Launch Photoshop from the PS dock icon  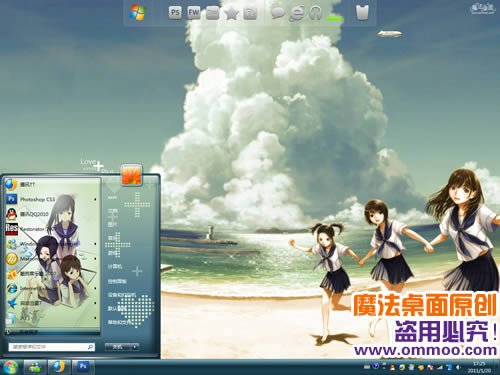click(175, 13)
